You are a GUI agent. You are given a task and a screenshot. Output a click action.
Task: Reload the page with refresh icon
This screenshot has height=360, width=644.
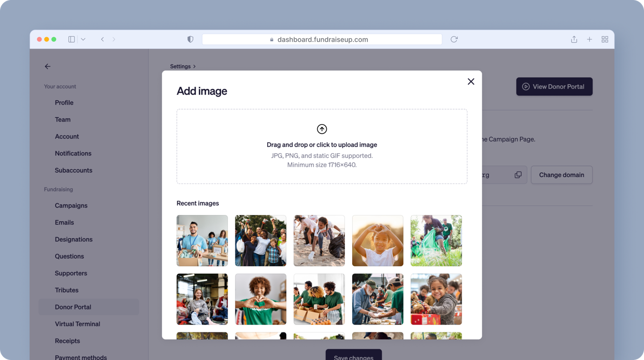(x=454, y=39)
